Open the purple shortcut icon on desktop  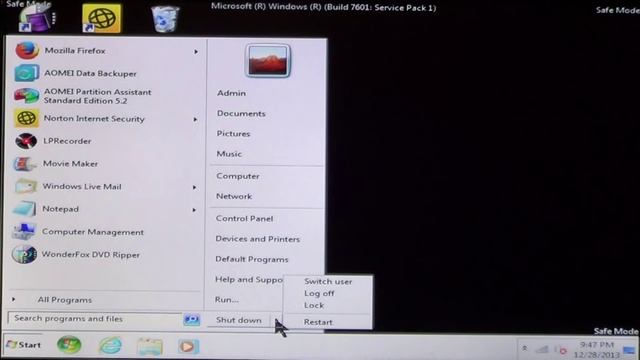pos(38,19)
